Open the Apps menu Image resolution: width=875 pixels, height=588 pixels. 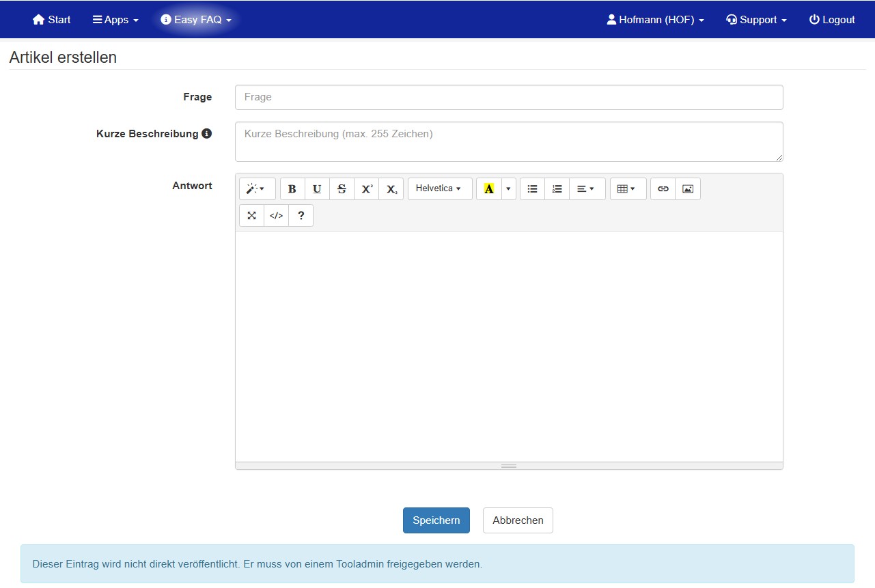pos(115,20)
